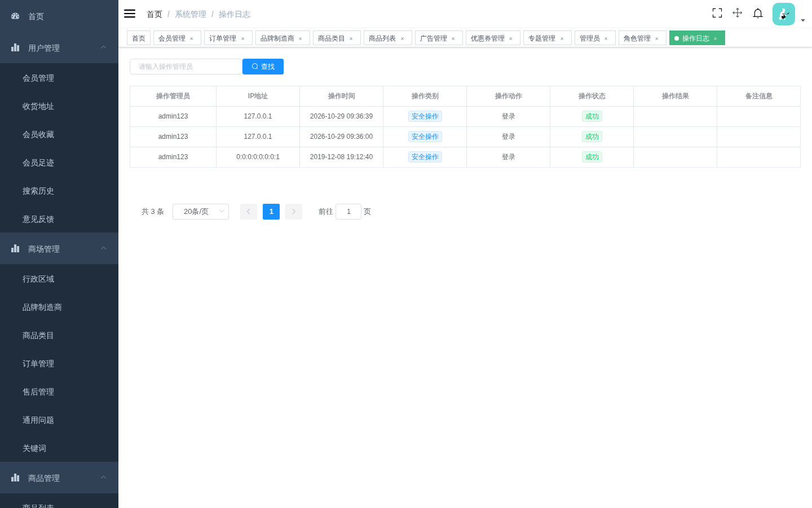
Task: Open the user avatar menu
Action: click(x=784, y=14)
